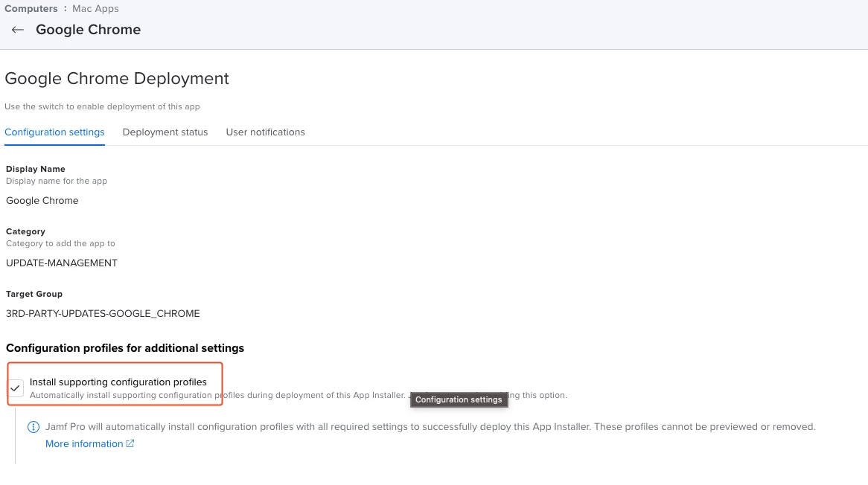Click Computers in the breadcrumb
Viewport: 868px width, 485px height.
31,8
